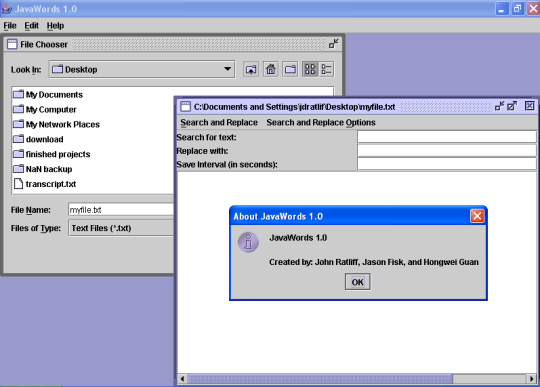Click the horizontal scrollbar right arrow

532,379
